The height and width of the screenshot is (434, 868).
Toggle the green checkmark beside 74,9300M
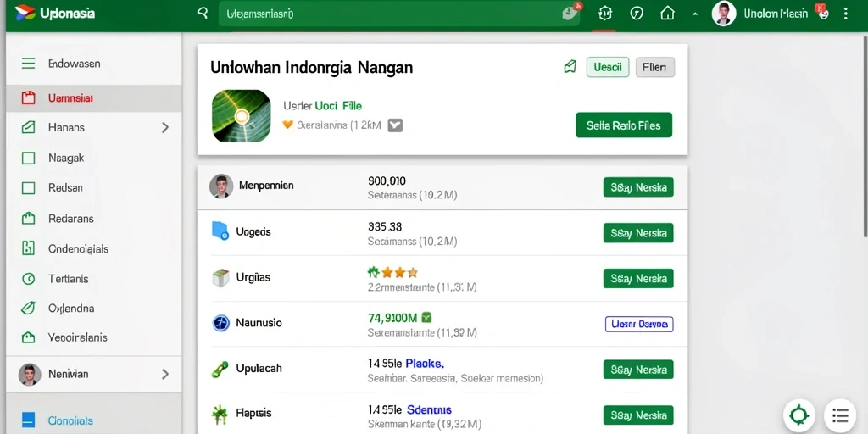click(x=426, y=318)
